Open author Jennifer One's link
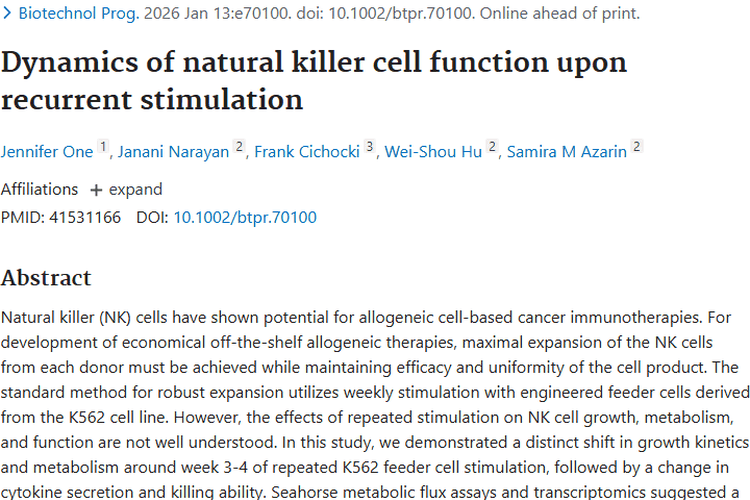This screenshot has height=500, width=750. tap(46, 152)
